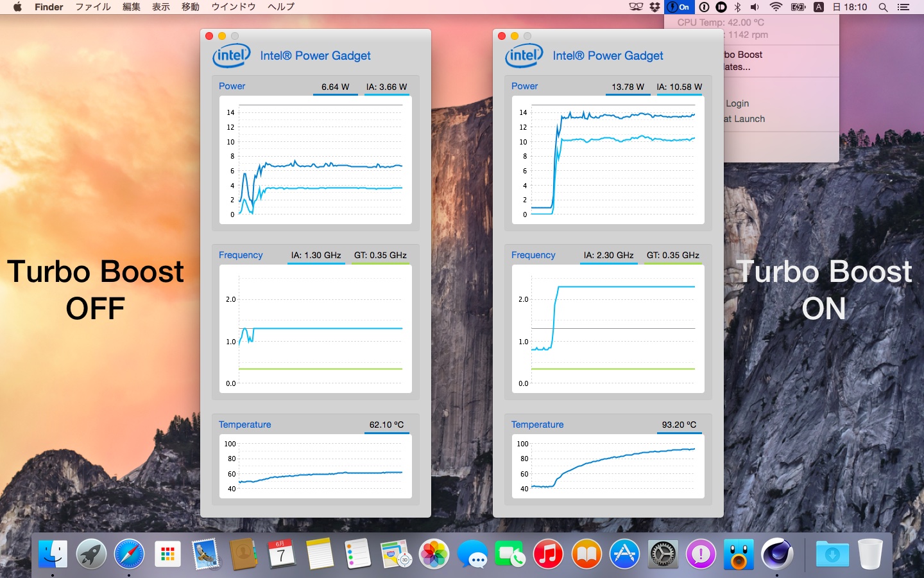Viewport: 924px width, 578px height.
Task: Open Maps icon in Dock
Action: [x=396, y=554]
